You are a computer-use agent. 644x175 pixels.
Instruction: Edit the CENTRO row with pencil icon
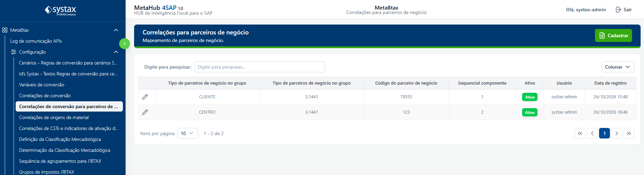145,112
